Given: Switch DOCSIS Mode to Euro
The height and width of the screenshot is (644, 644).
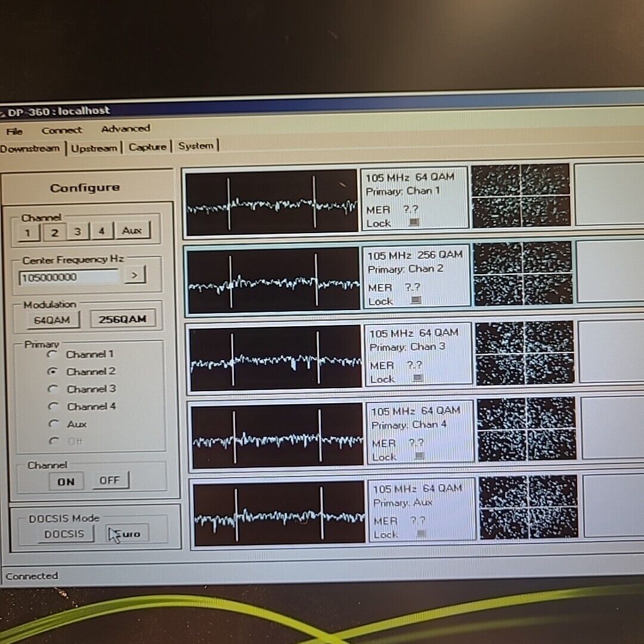Looking at the screenshot, I should pyautogui.click(x=128, y=534).
